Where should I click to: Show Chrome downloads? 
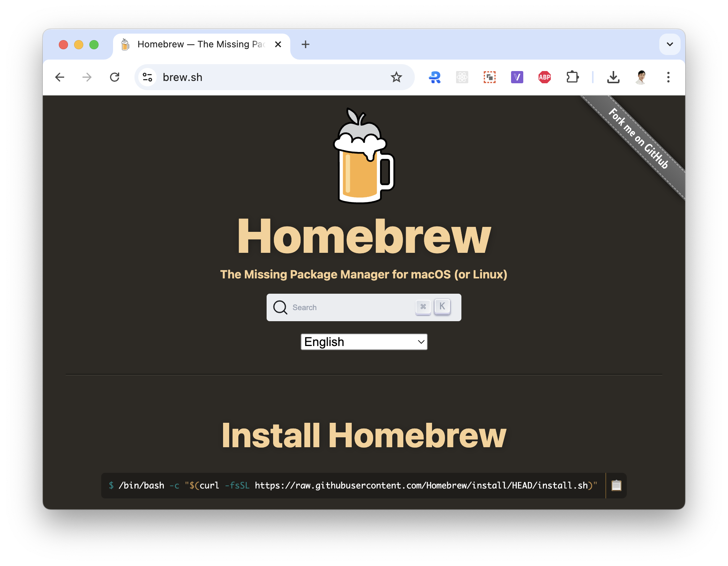[x=613, y=77]
